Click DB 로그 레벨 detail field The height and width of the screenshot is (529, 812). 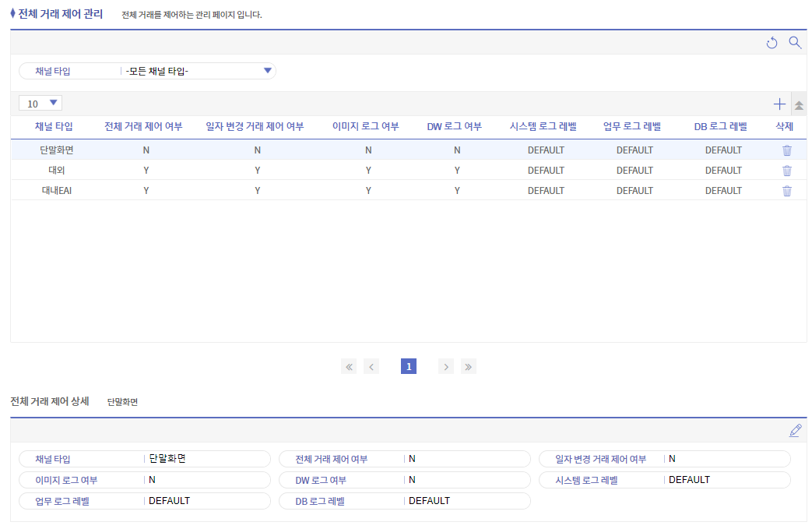405,501
